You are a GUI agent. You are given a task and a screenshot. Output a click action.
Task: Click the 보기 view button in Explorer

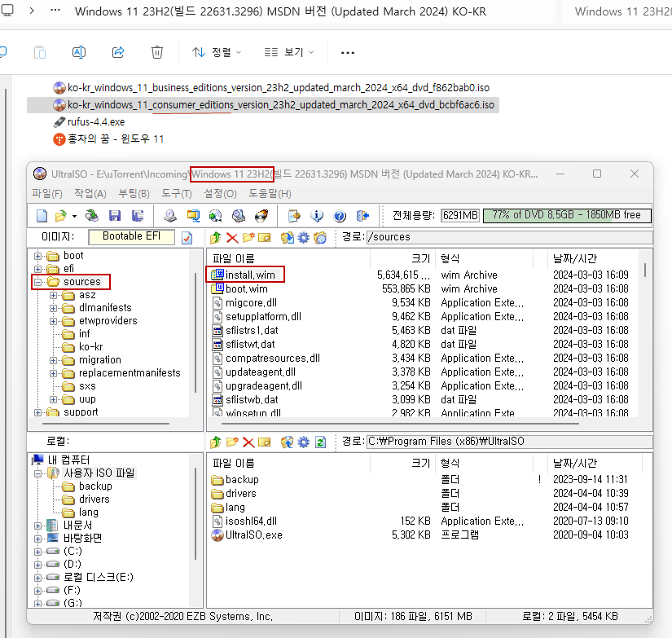pyautogui.click(x=289, y=52)
